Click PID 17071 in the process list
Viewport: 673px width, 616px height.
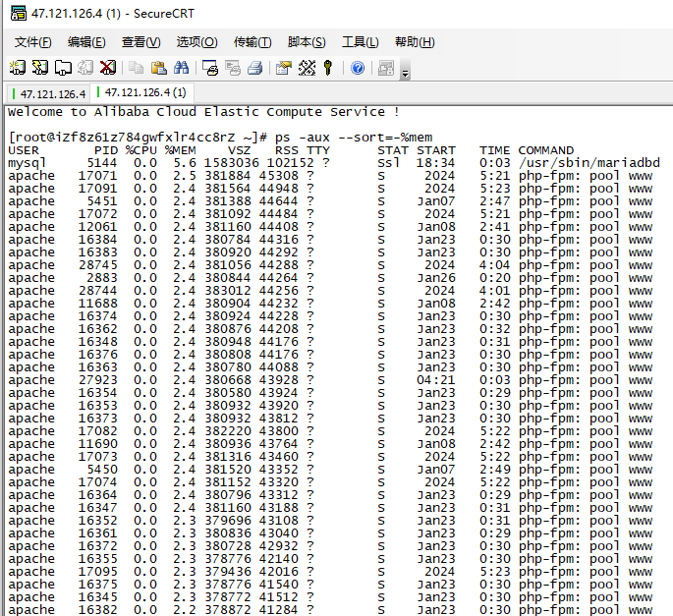tap(98, 176)
